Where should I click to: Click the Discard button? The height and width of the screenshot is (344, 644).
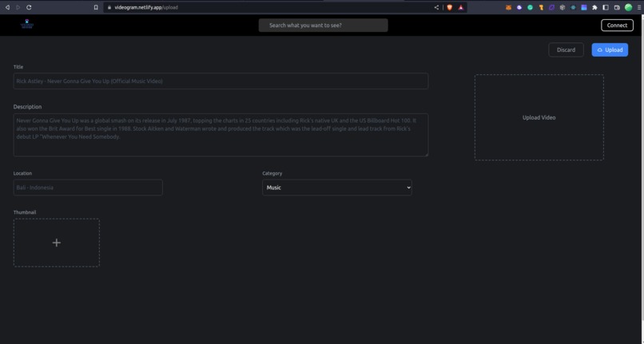(x=566, y=49)
